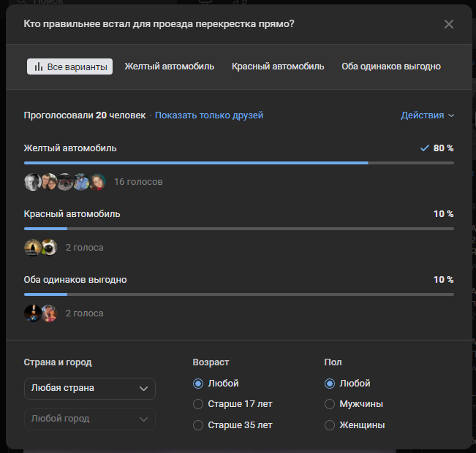Open the '16 голосов' voter list
This screenshot has width=476, height=453.
[138, 182]
